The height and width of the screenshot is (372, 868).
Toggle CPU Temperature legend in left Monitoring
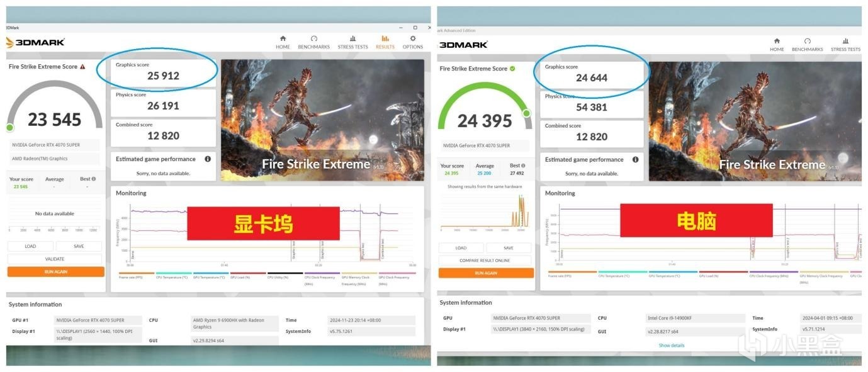point(174,276)
